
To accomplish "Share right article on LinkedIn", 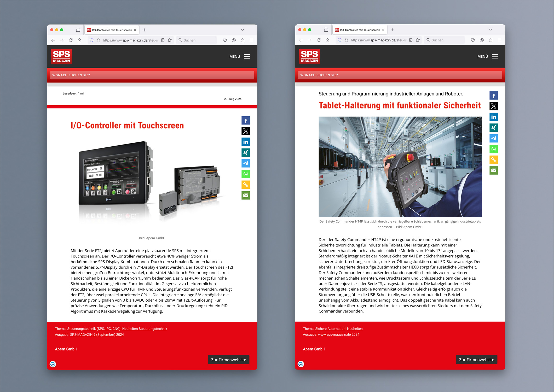I will (x=493, y=117).
